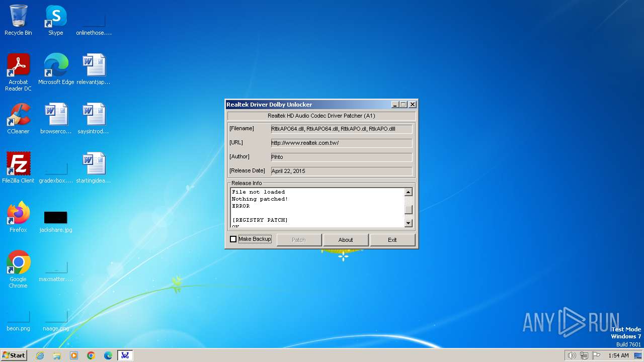
Task: Click the Author field showing Pihto
Action: pos(342,157)
